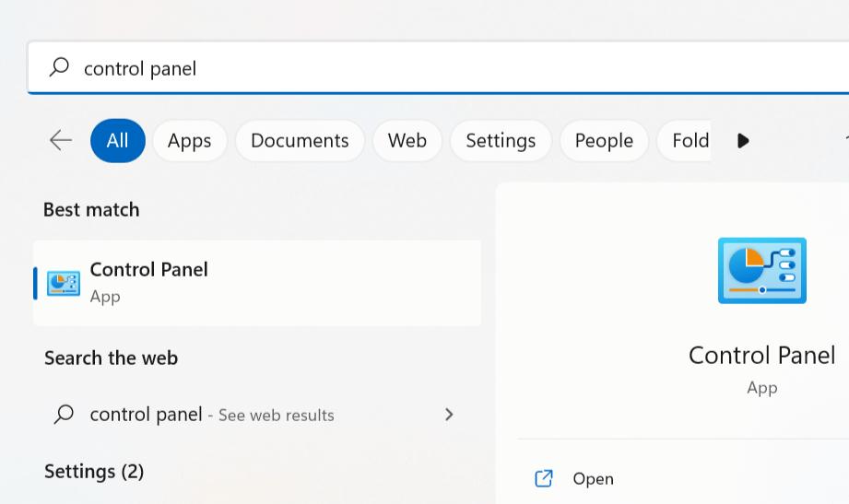Click the search icon beside web result
The width and height of the screenshot is (849, 504).
64,415
